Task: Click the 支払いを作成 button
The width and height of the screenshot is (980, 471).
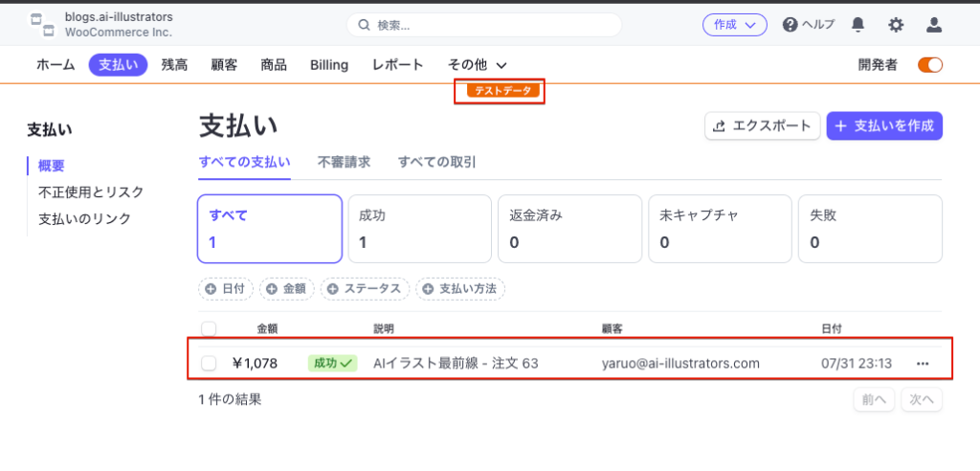Action: click(x=884, y=125)
